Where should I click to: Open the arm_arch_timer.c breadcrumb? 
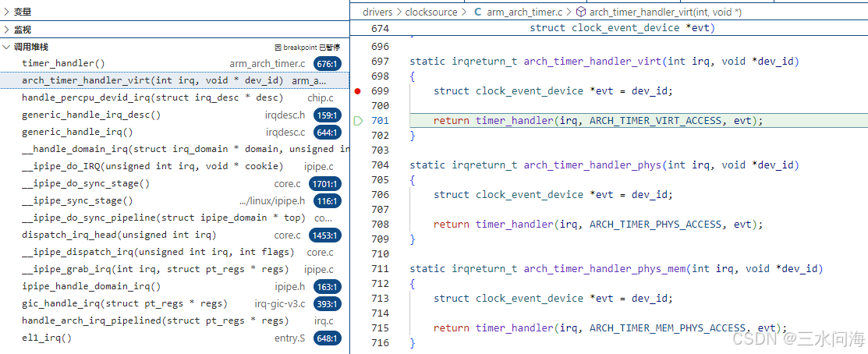524,12
